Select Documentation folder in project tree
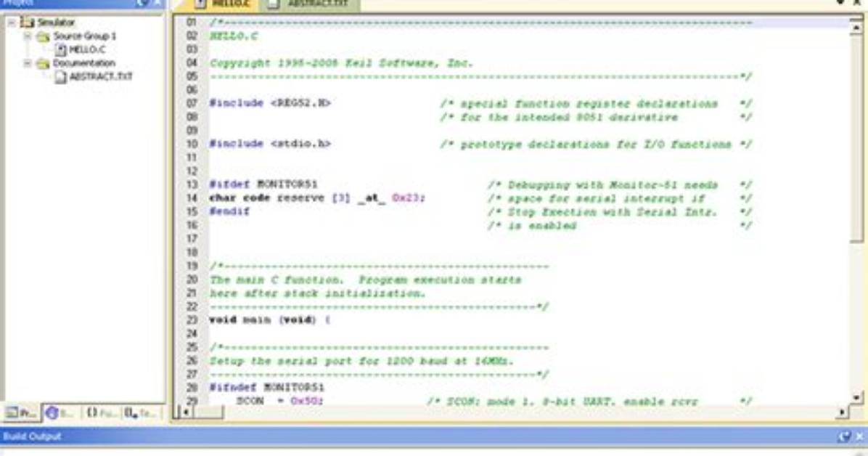Screen dimensions: 868x456 [x=84, y=63]
